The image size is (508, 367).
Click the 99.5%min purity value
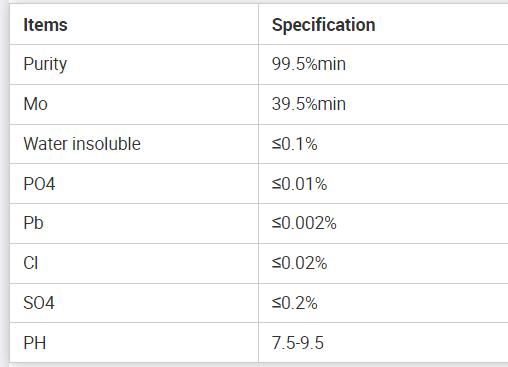pos(309,64)
